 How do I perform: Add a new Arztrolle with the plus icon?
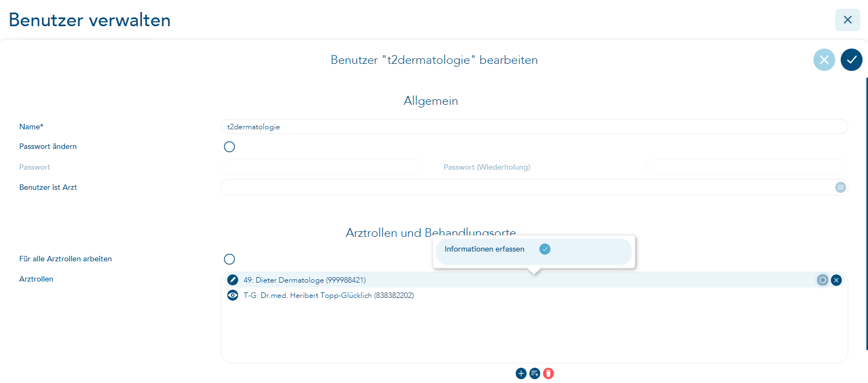[x=521, y=373]
